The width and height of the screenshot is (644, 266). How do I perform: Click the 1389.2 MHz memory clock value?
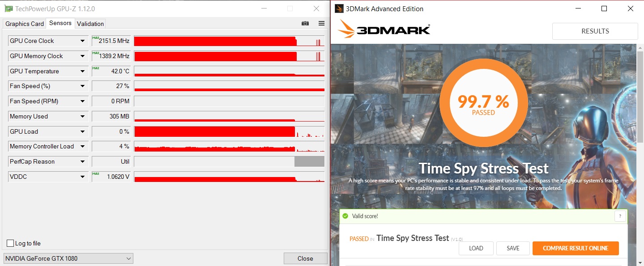[111, 56]
